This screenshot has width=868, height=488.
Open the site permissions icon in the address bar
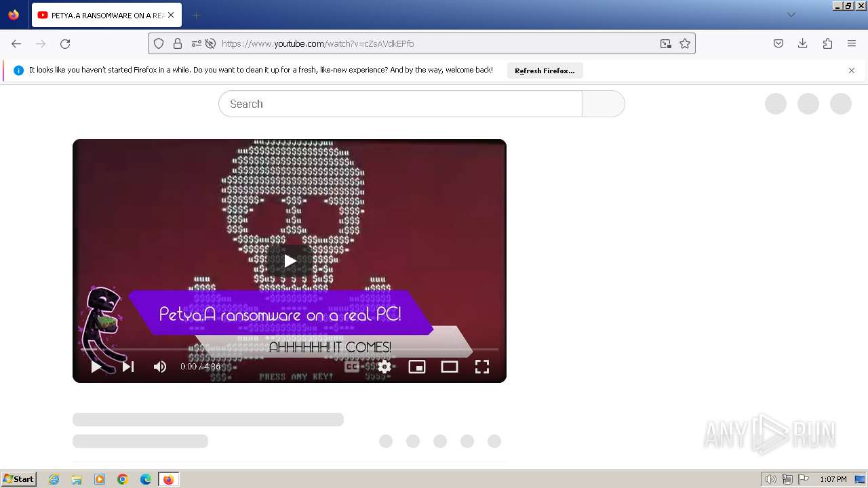pyautogui.click(x=196, y=43)
